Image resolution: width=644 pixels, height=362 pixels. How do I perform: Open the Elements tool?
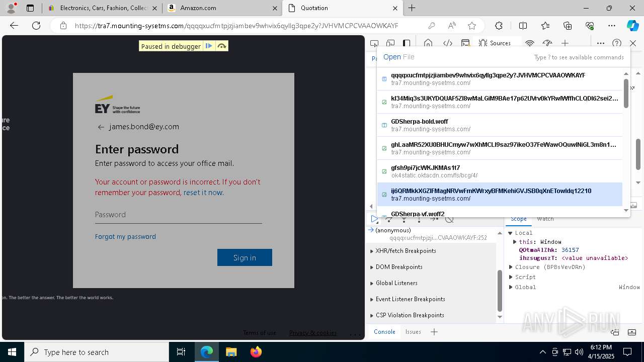447,43
